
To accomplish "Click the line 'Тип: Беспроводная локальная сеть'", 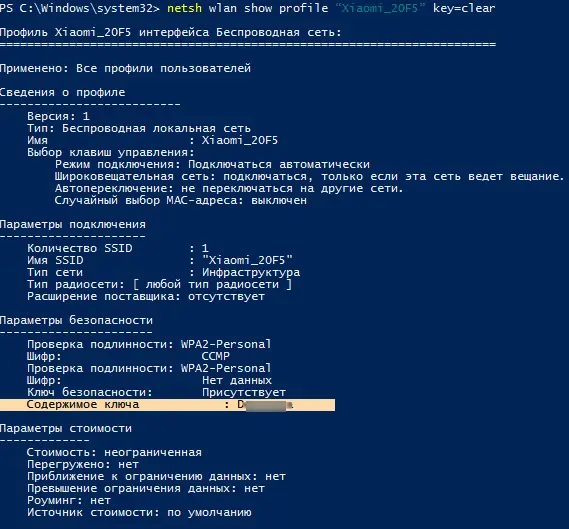I will [x=139, y=128].
